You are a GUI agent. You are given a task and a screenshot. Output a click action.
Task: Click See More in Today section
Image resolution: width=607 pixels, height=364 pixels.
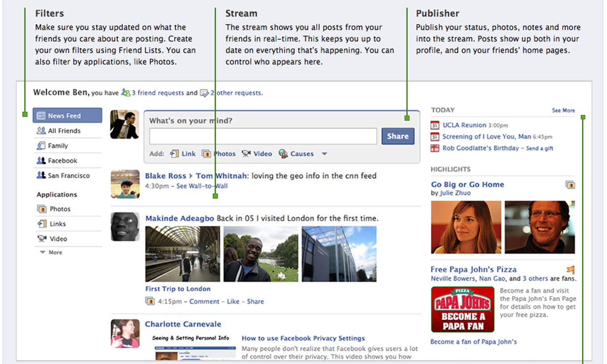[563, 110]
